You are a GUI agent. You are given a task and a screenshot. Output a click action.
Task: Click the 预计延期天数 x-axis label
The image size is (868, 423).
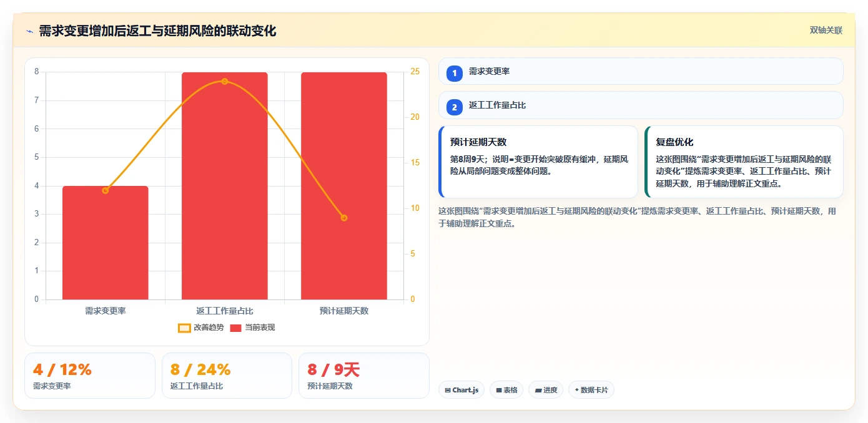(344, 311)
